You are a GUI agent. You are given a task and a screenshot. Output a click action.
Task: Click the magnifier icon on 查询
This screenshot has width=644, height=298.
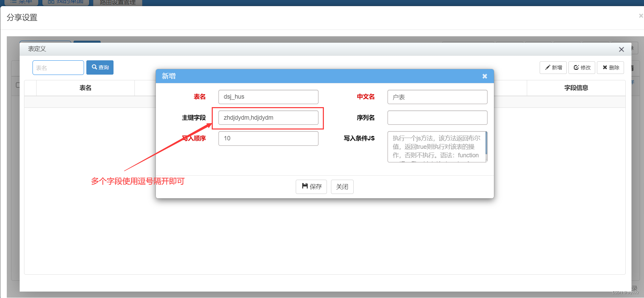95,67
